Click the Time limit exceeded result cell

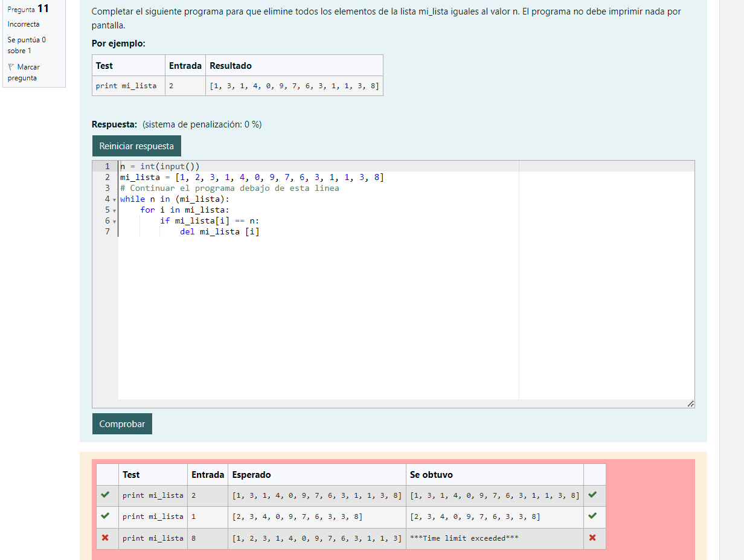click(464, 538)
